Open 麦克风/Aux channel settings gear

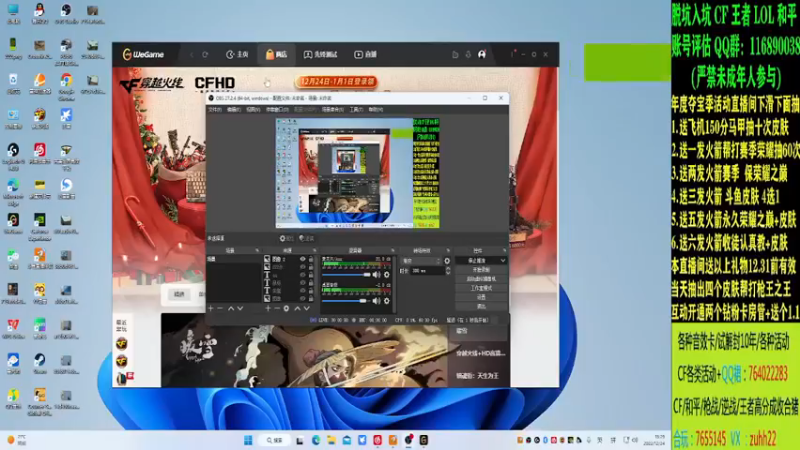(386, 274)
